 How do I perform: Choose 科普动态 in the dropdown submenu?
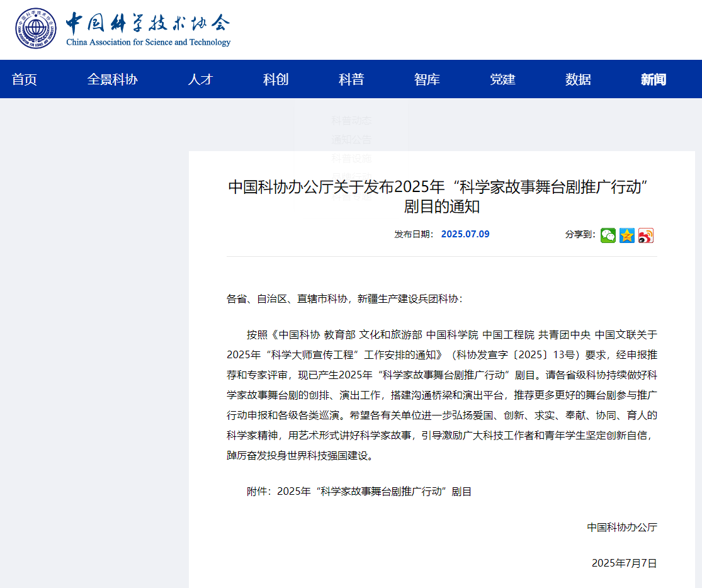click(351, 120)
